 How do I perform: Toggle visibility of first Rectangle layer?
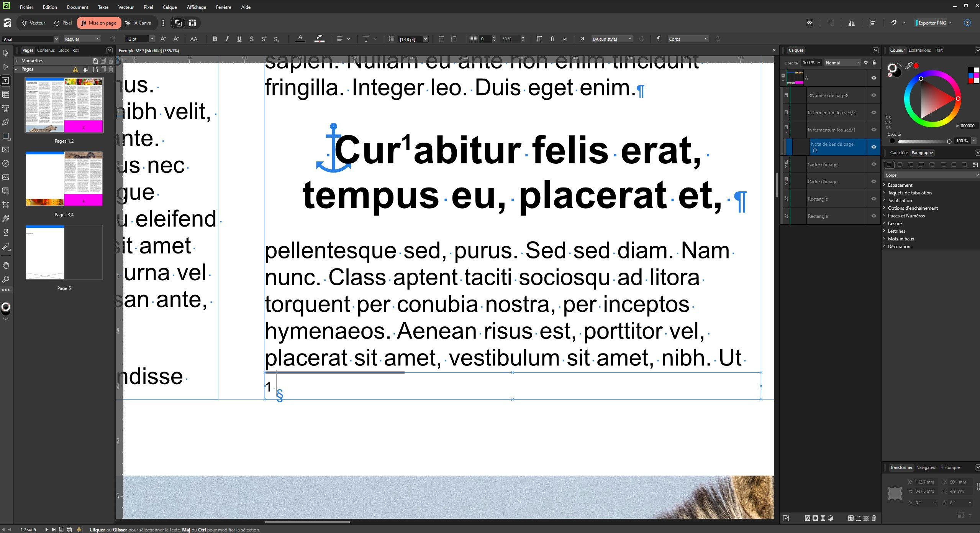(x=874, y=199)
